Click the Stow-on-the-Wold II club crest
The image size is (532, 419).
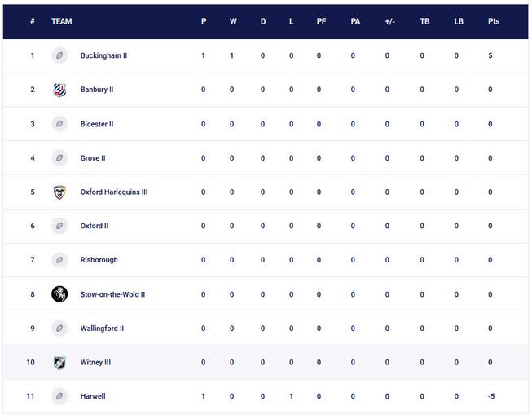point(59,294)
